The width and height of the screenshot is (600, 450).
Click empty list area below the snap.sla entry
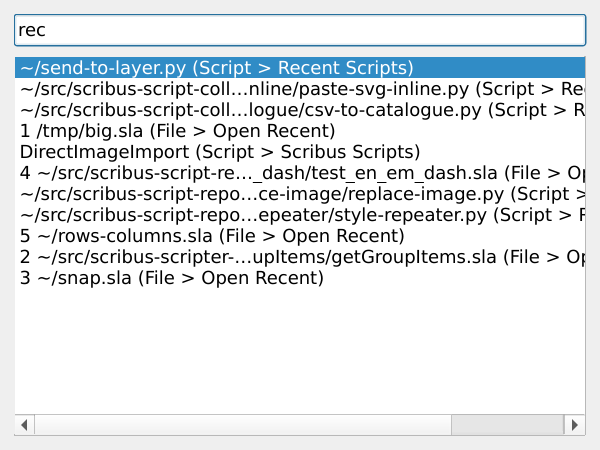click(300, 350)
